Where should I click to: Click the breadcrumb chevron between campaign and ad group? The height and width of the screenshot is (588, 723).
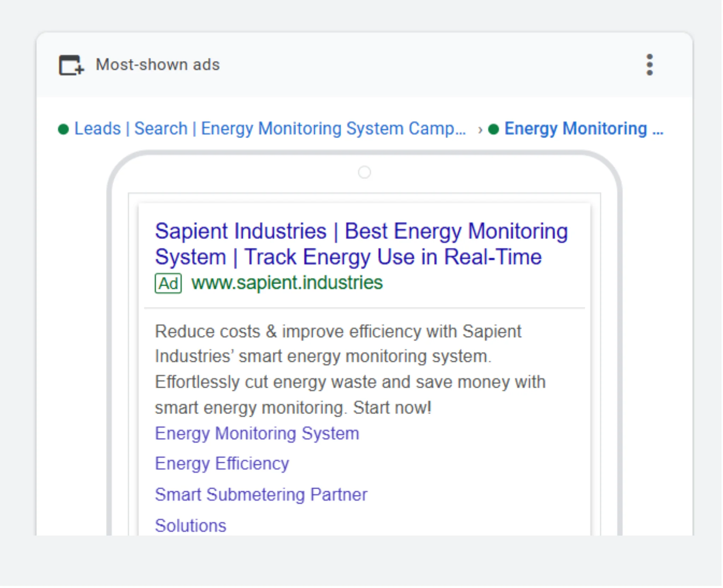point(479,130)
